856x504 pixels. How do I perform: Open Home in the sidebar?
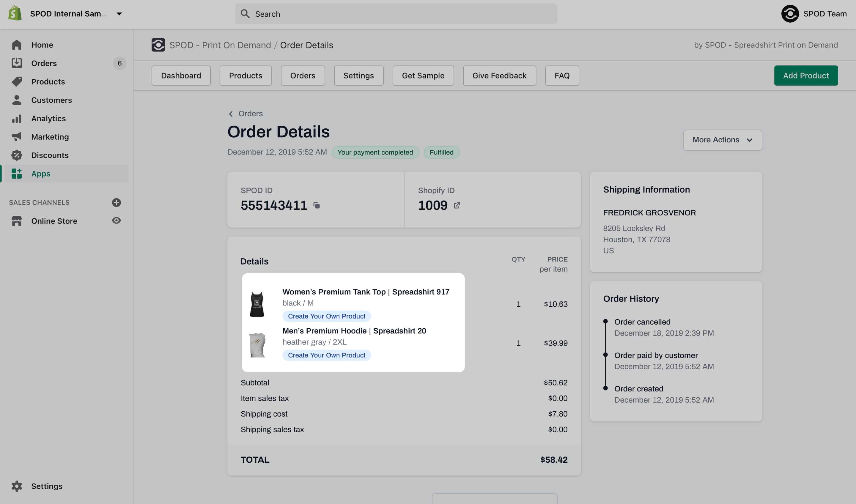[x=42, y=45]
